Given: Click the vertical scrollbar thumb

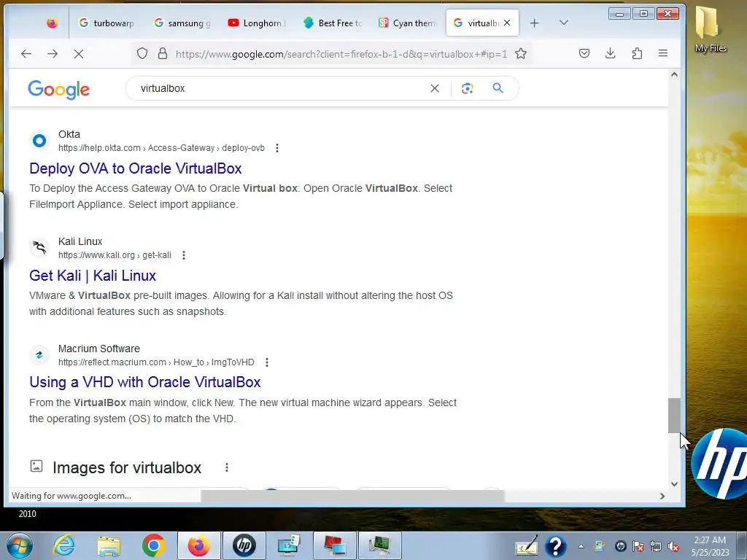Looking at the screenshot, I should (674, 416).
